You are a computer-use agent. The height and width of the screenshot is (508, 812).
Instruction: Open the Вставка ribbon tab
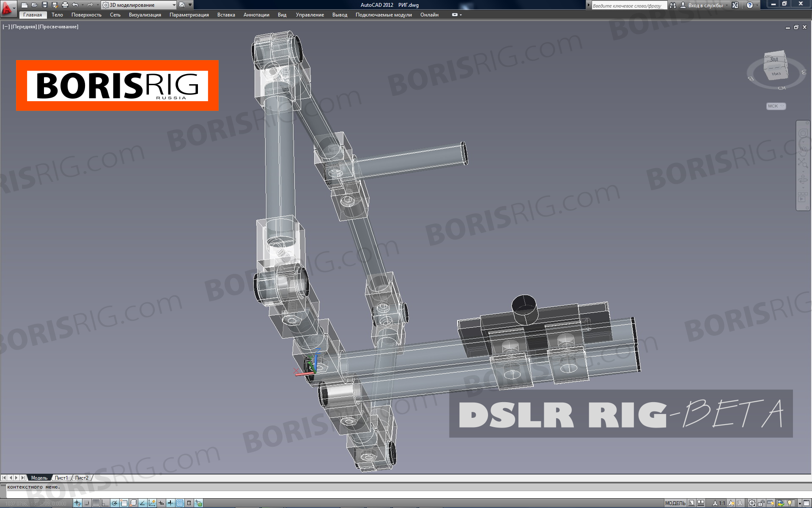(x=226, y=15)
